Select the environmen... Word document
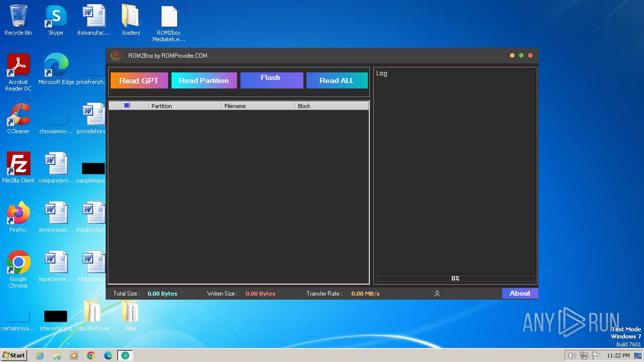Screen dimensions: 644x362 pos(56,217)
